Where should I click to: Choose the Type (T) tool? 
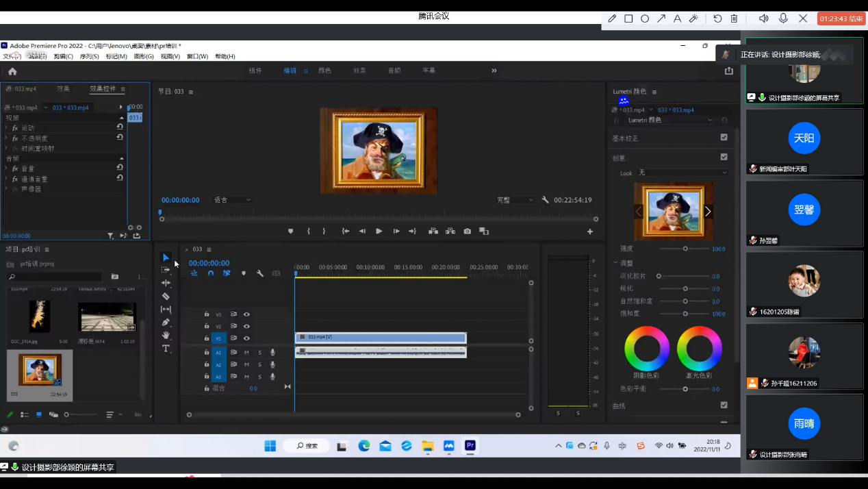pyautogui.click(x=166, y=349)
